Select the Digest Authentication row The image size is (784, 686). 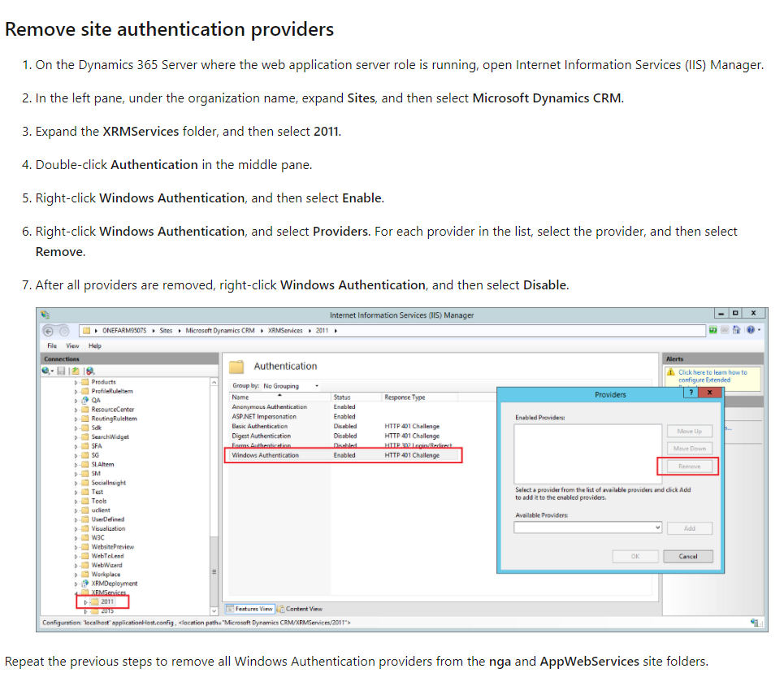pos(344,436)
